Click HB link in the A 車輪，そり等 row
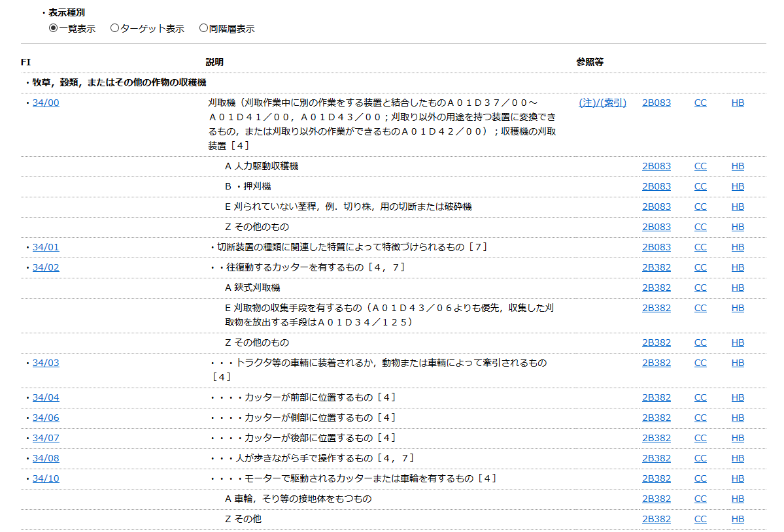 click(738, 499)
